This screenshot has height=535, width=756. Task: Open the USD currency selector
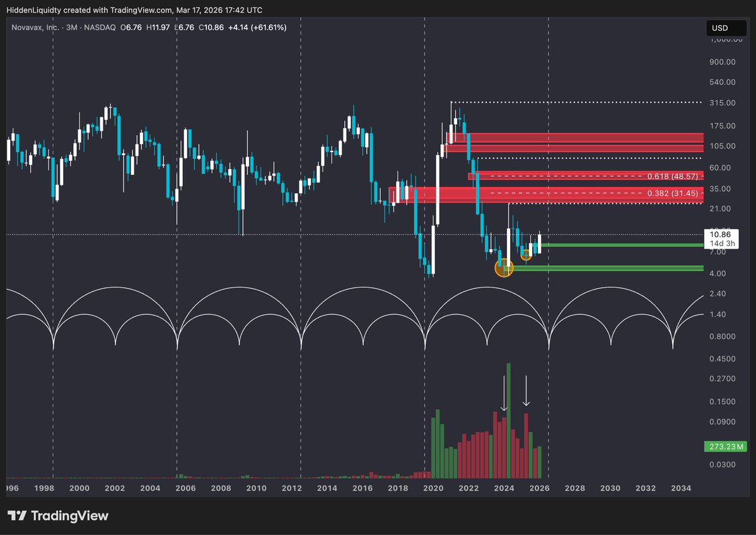[x=726, y=28]
